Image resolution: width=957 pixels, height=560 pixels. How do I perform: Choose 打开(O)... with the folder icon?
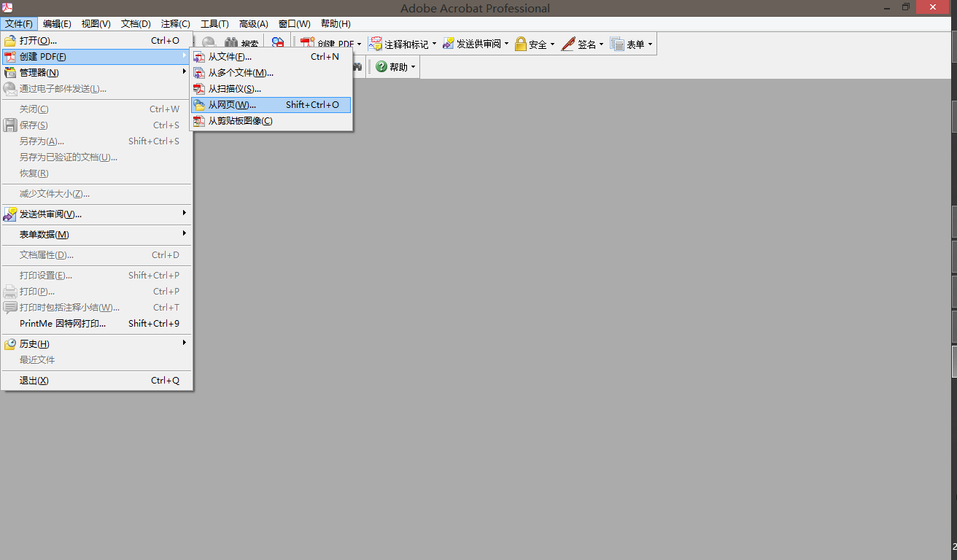tap(96, 41)
